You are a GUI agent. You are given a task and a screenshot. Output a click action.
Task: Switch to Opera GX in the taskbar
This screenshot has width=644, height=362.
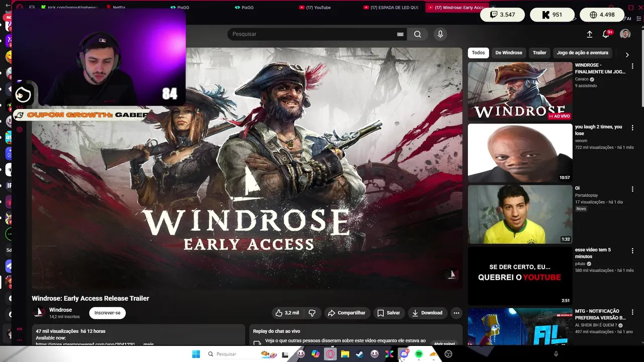pyautogui.click(x=331, y=354)
